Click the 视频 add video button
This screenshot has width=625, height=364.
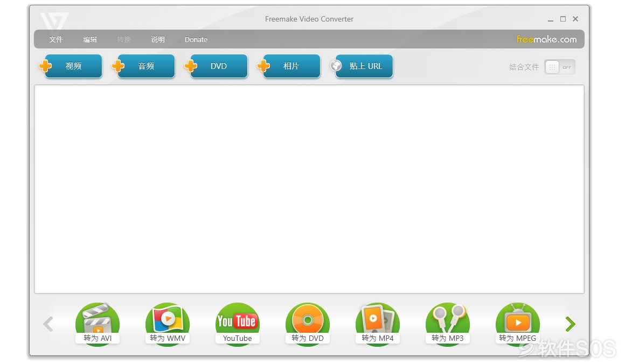[x=71, y=66]
